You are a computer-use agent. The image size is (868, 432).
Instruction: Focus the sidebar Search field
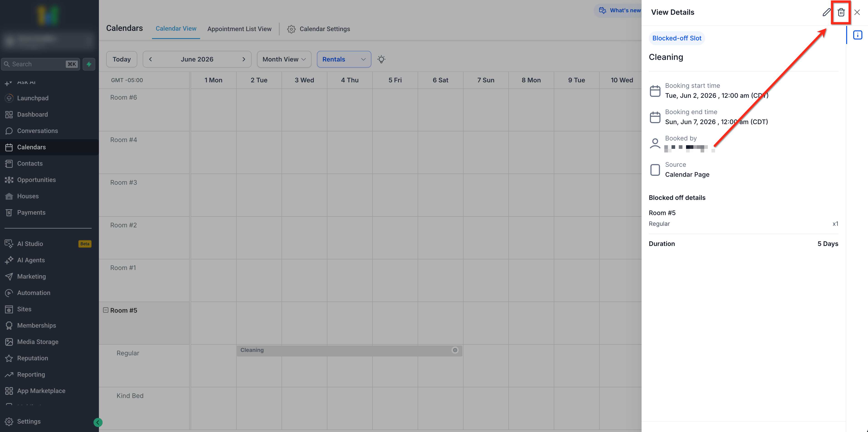tap(40, 64)
